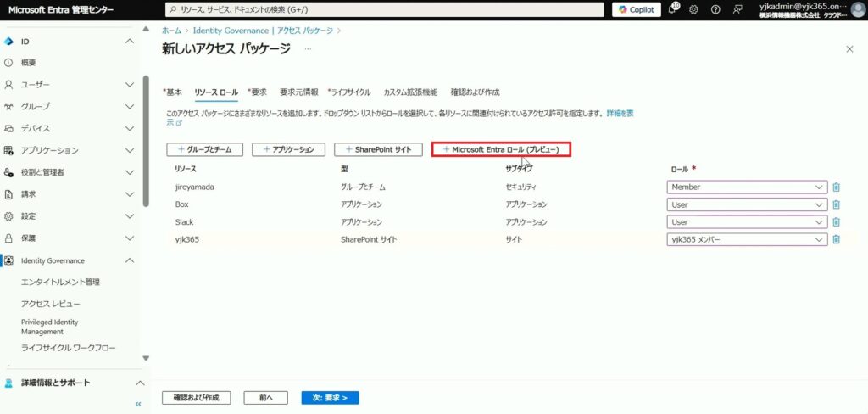Open the 確認および作成 tab
Viewport: 868px width, 414px height.
[475, 92]
